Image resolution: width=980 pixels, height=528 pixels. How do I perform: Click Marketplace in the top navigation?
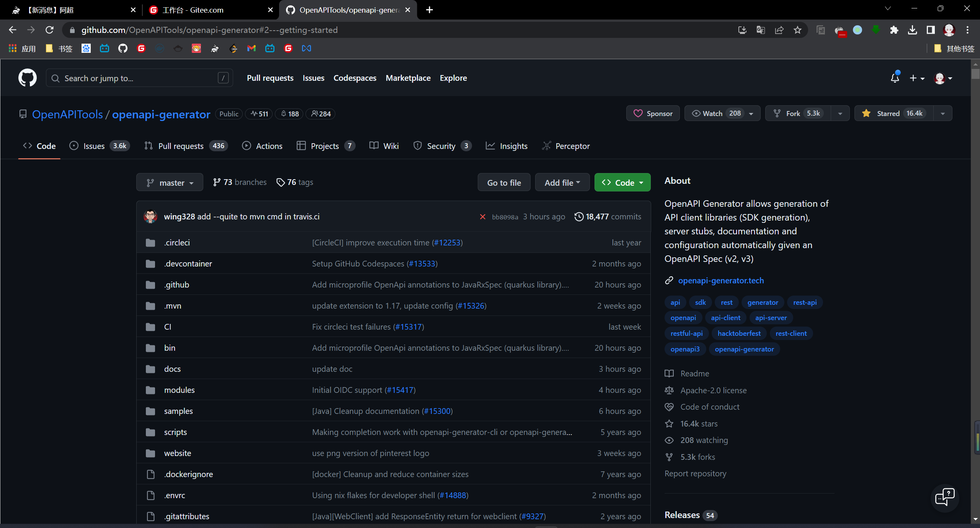(408, 78)
